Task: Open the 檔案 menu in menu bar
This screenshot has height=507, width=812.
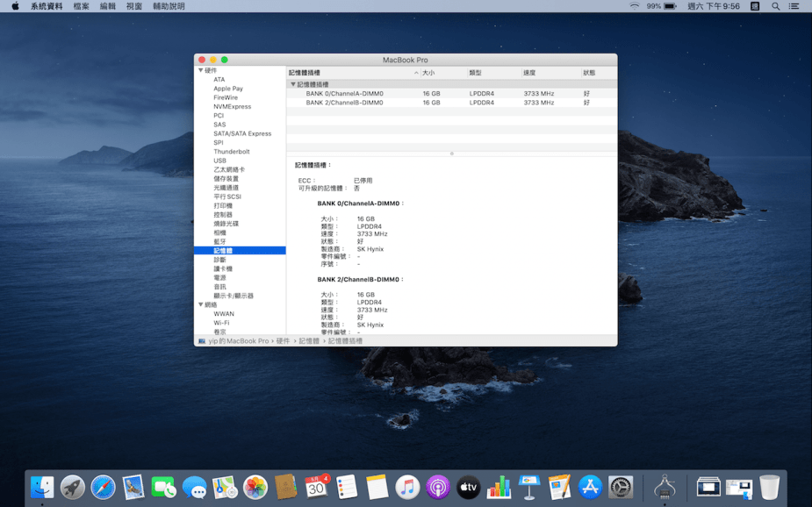Action: [81, 6]
